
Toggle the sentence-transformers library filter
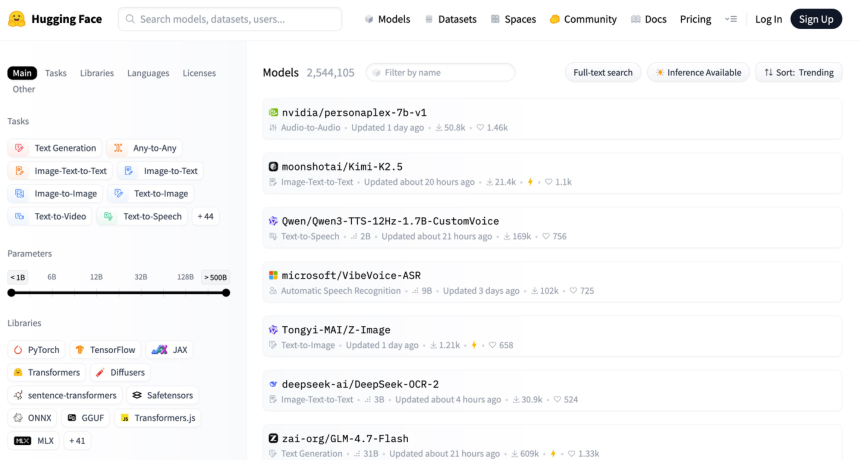pyautogui.click(x=65, y=395)
